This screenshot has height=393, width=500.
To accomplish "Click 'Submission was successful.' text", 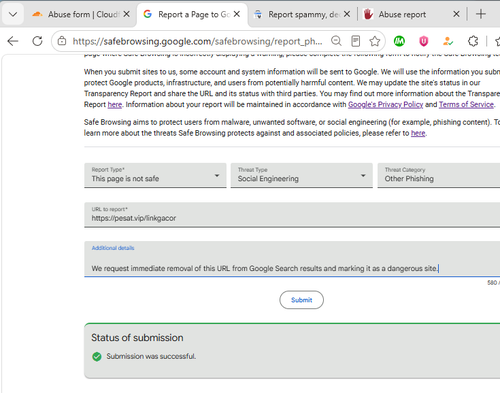I will pos(151,356).
